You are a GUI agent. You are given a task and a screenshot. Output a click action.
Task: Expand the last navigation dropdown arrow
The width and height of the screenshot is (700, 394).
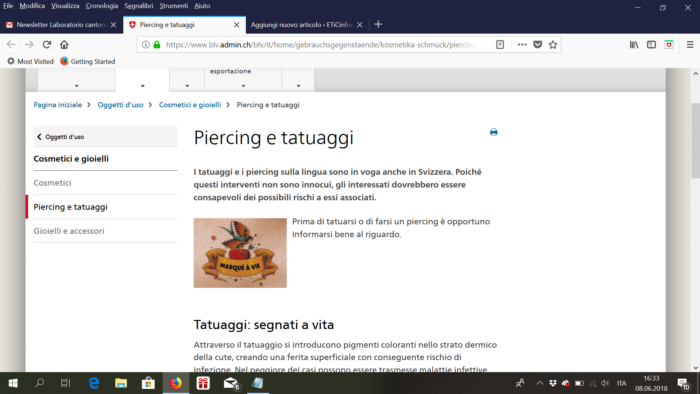click(x=298, y=86)
